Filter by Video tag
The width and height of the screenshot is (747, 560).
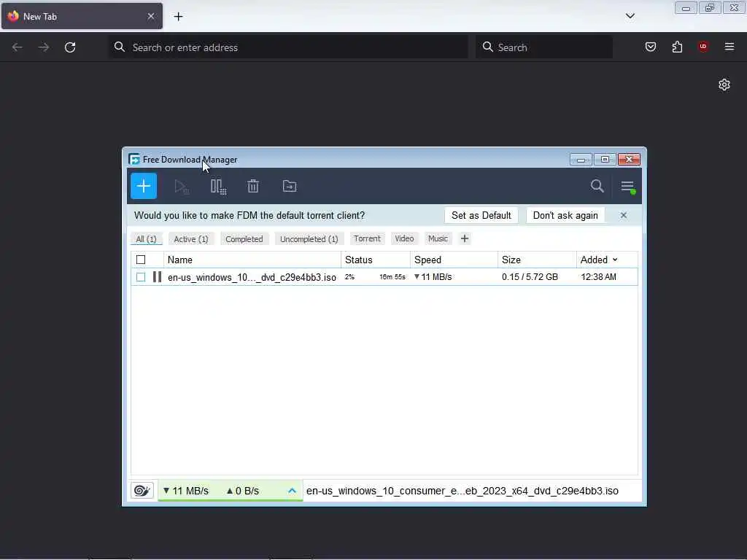click(x=404, y=238)
